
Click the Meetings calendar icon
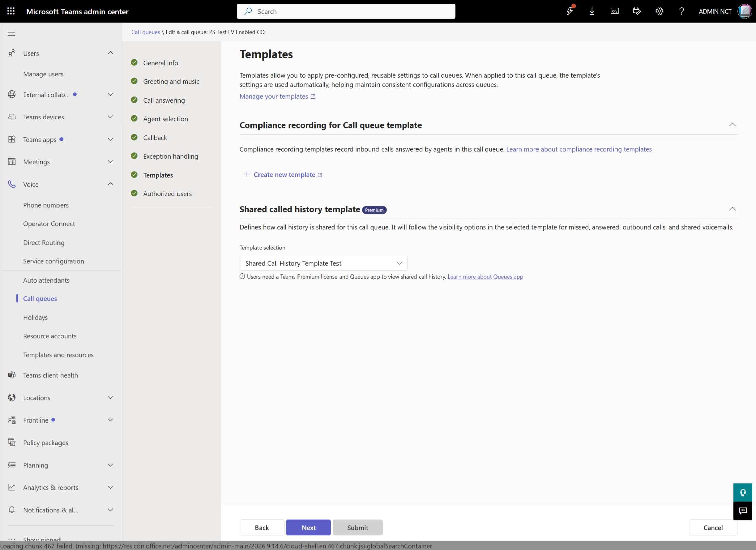click(x=12, y=162)
